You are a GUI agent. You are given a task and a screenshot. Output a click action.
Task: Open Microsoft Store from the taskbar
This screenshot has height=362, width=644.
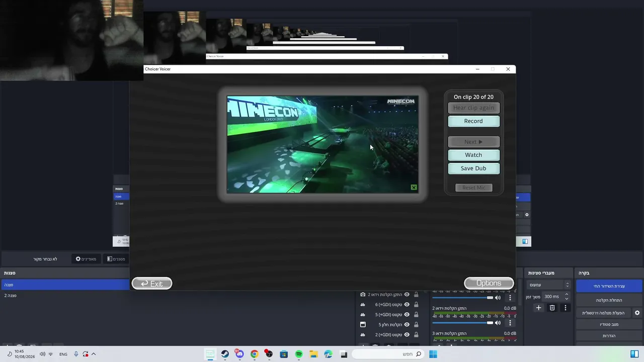284,354
